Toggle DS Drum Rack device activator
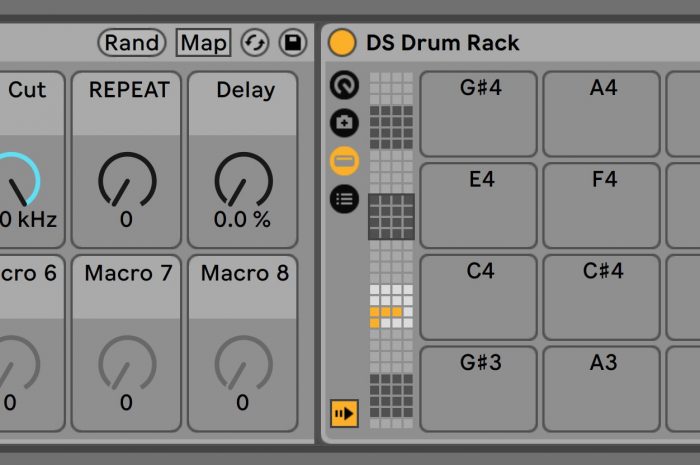This screenshot has height=465, width=700. click(x=342, y=43)
